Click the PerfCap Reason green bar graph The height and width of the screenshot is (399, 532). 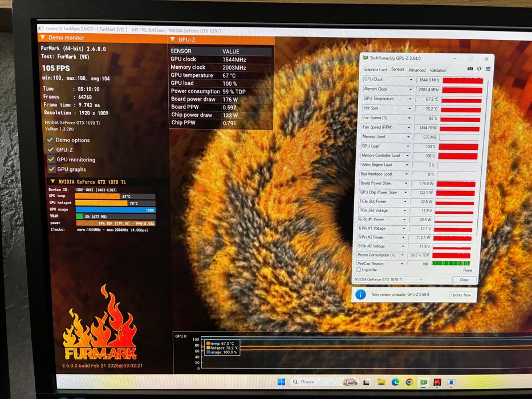coord(450,263)
